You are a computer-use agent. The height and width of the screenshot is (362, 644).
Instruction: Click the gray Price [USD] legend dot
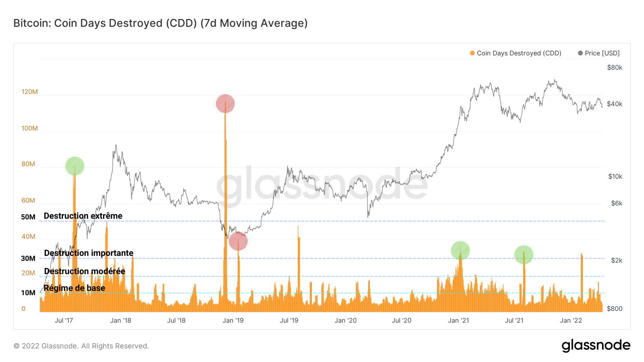click(580, 53)
